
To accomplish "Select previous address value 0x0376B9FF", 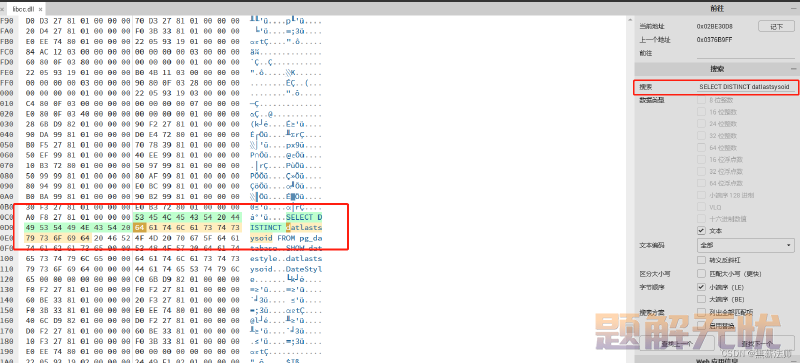I will pos(714,40).
